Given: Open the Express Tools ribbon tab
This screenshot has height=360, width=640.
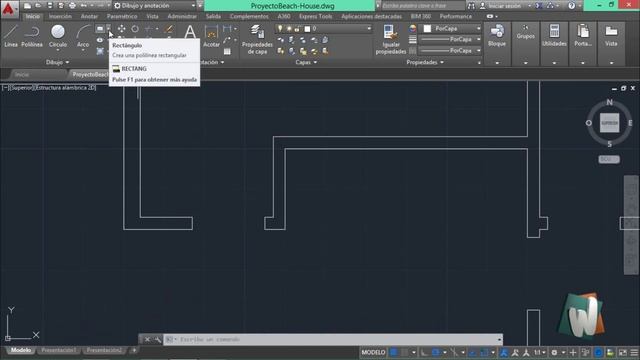Looking at the screenshot, I should click(316, 16).
